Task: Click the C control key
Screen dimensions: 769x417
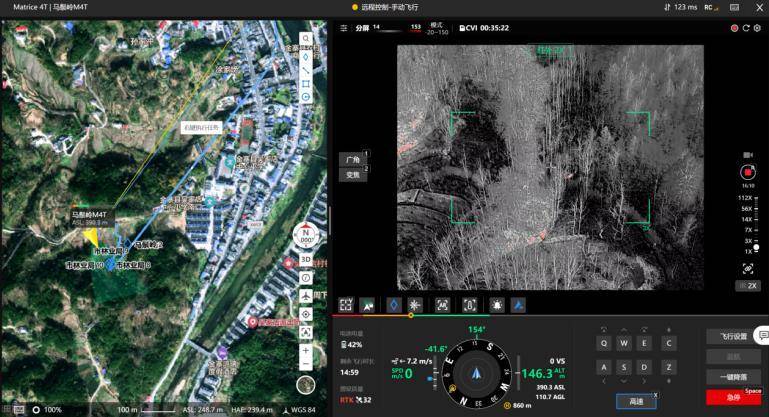Action: [x=669, y=343]
